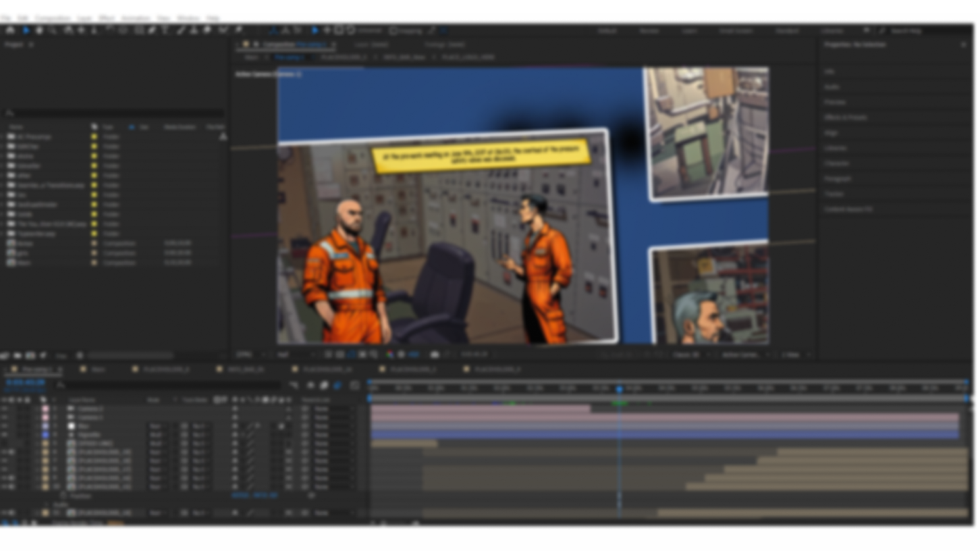
Task: Open the Composition menu
Action: [53, 18]
